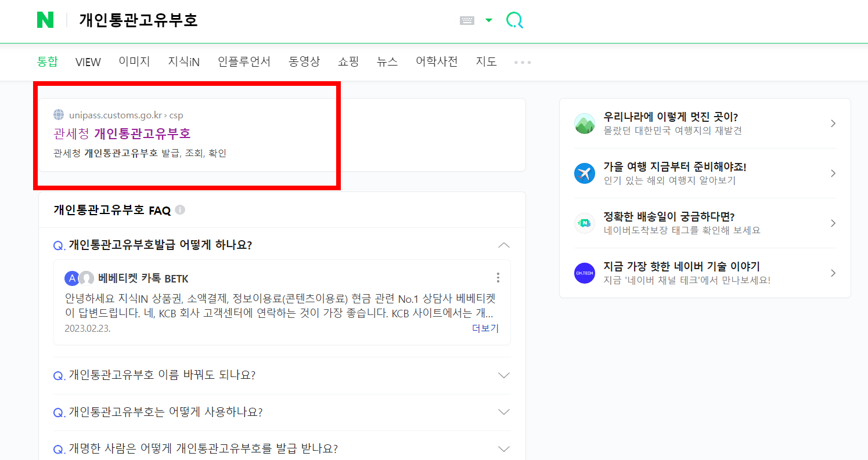Image resolution: width=868 pixels, height=460 pixels.
Task: Click the description 관세청 개인통관고유부호 발급, 조회, 확인
Action: tap(139, 153)
